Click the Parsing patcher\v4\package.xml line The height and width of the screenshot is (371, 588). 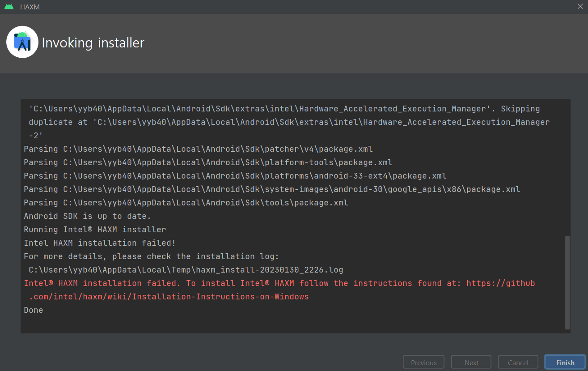(199, 149)
